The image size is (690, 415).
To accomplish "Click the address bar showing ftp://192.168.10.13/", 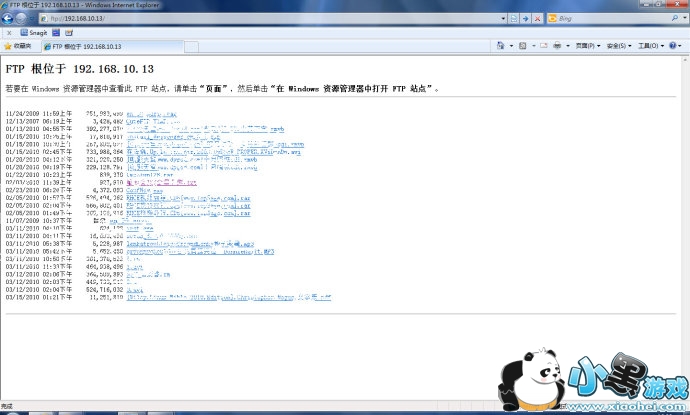I will click(268, 18).
